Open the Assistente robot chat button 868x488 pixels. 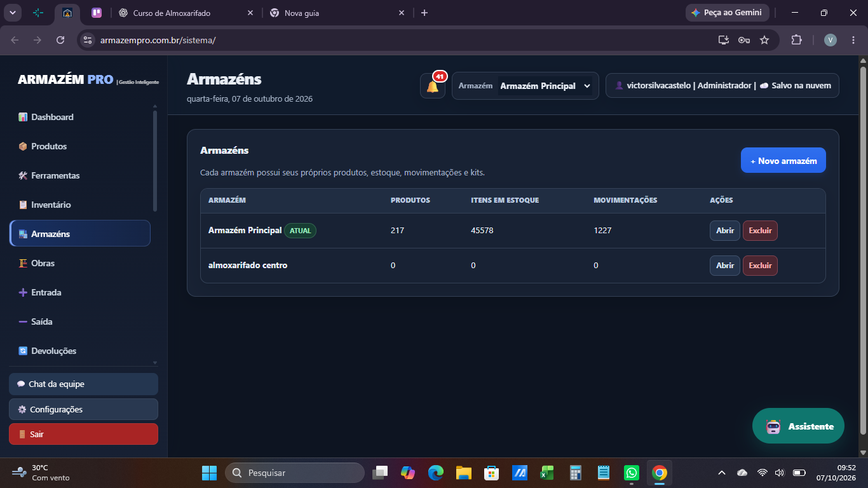pyautogui.click(x=798, y=426)
